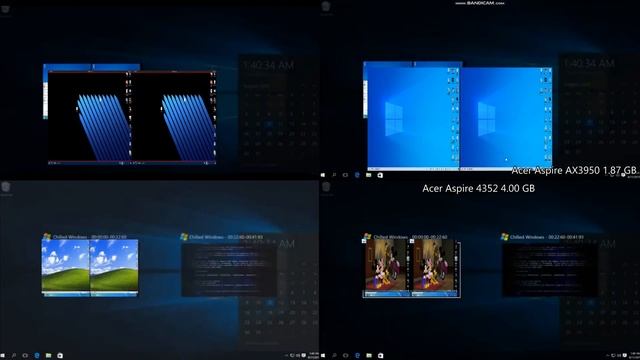Click taskbar clock in bottom-right desktop
This screenshot has width=640, height=360.
[x=635, y=356]
